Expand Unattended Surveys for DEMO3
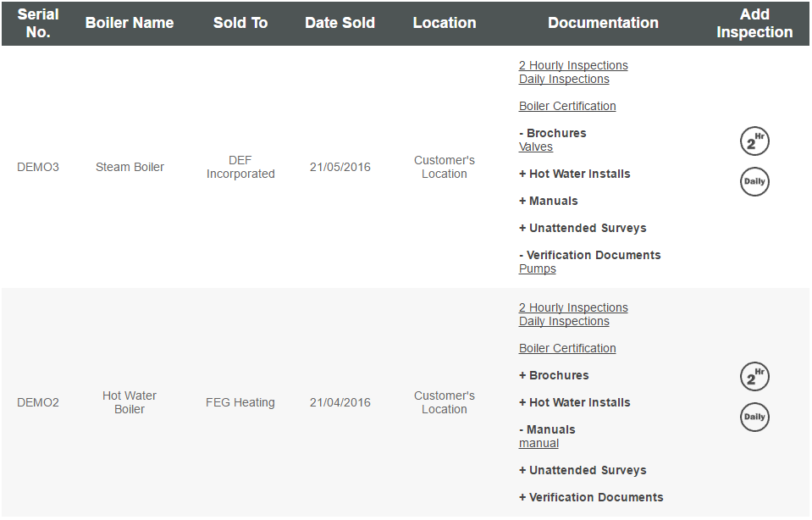The image size is (812, 520). tap(583, 228)
